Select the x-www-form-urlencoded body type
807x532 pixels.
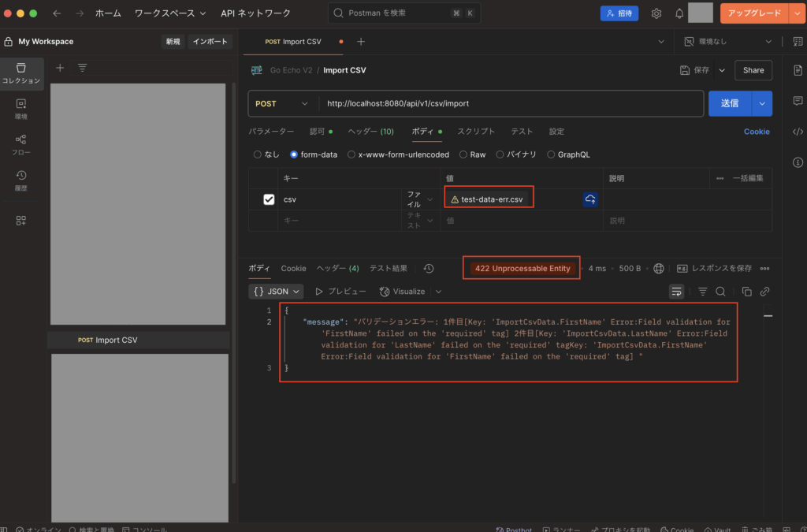click(398, 154)
